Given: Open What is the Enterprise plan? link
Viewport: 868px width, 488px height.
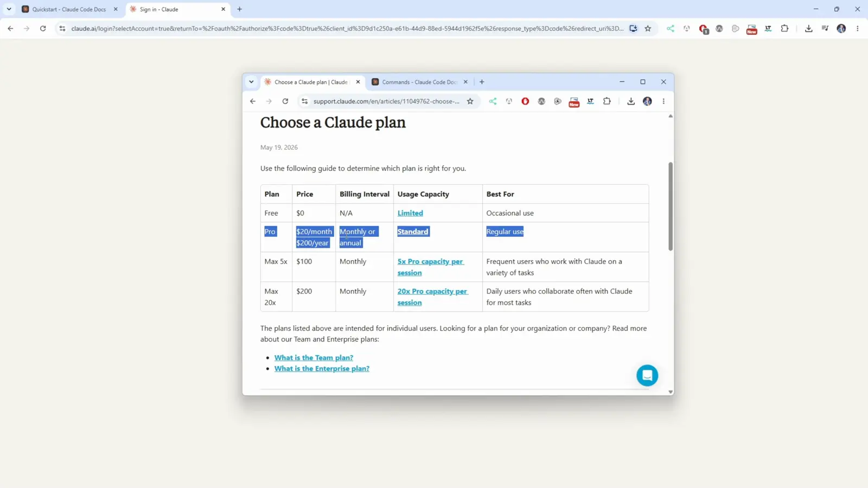Looking at the screenshot, I should pos(322,369).
